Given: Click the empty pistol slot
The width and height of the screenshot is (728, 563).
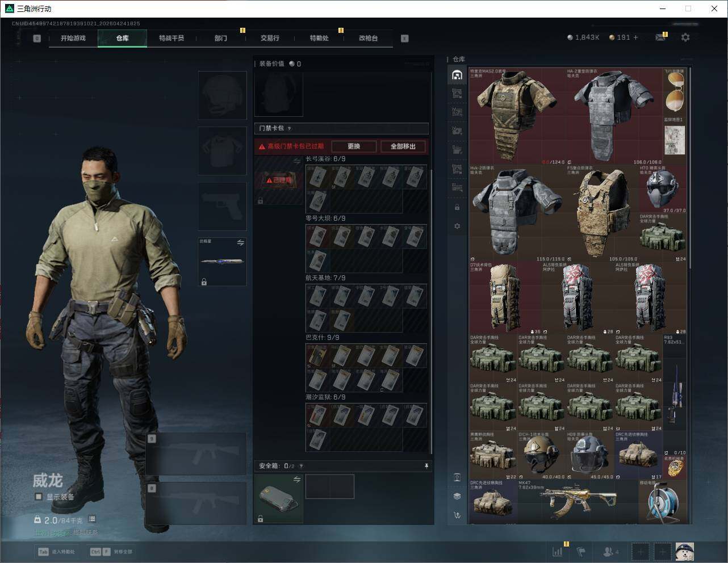Looking at the screenshot, I should [x=223, y=207].
